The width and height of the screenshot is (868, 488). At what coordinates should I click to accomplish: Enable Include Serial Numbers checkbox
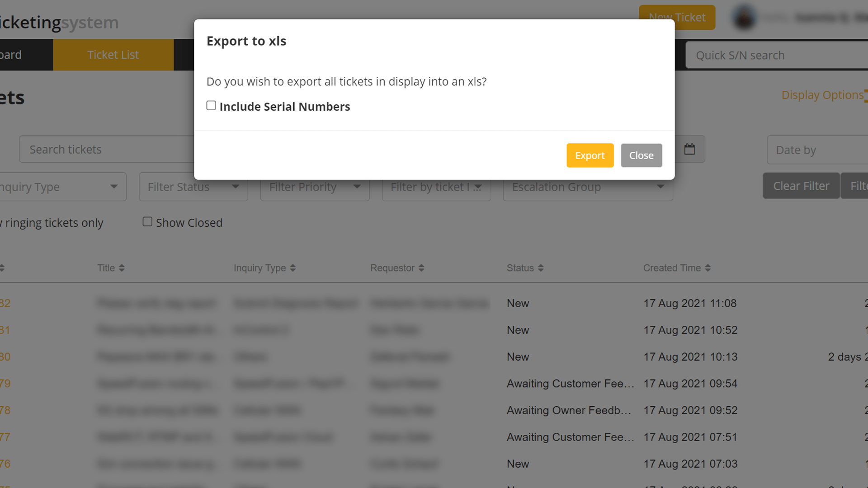[x=211, y=106]
